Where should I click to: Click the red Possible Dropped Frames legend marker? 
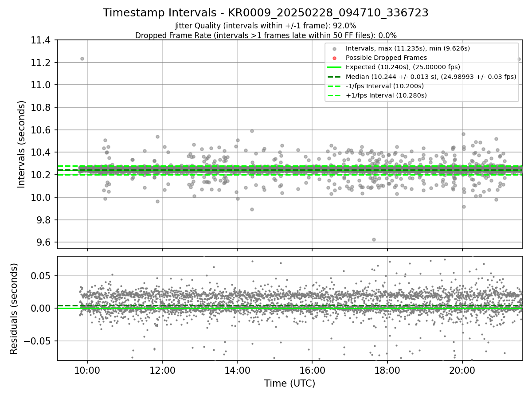334,58
